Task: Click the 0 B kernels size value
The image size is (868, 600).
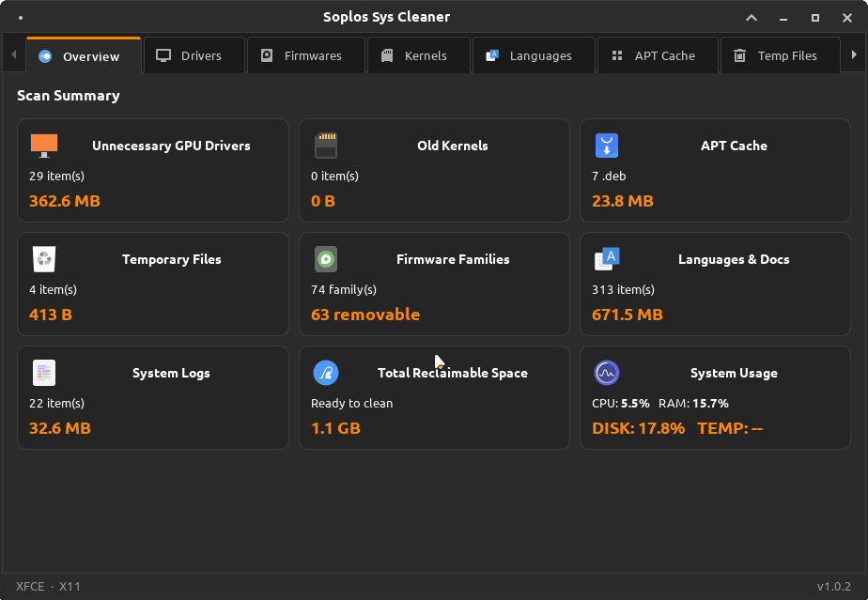Action: [323, 201]
